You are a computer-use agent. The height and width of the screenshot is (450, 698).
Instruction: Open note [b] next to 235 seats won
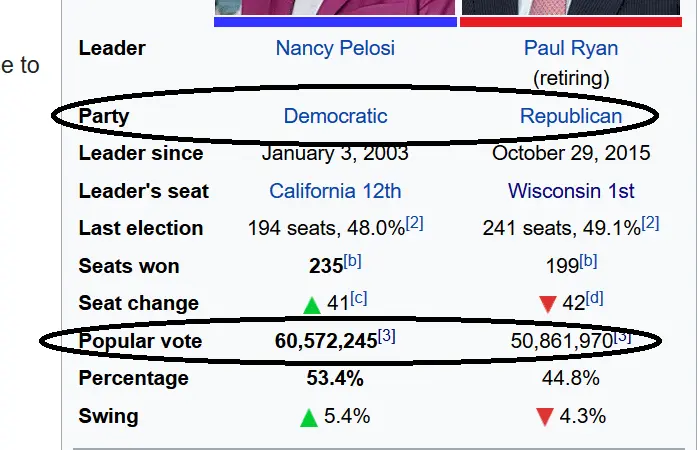coord(352,261)
